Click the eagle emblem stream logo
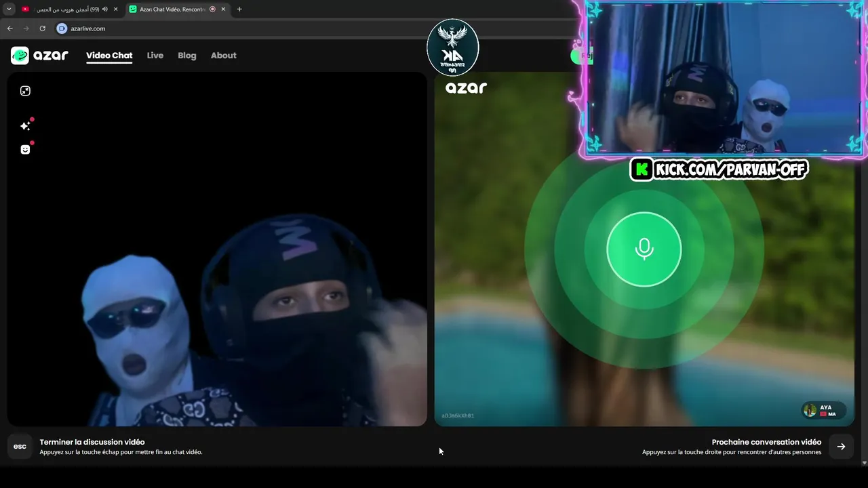868x488 pixels. [x=453, y=47]
